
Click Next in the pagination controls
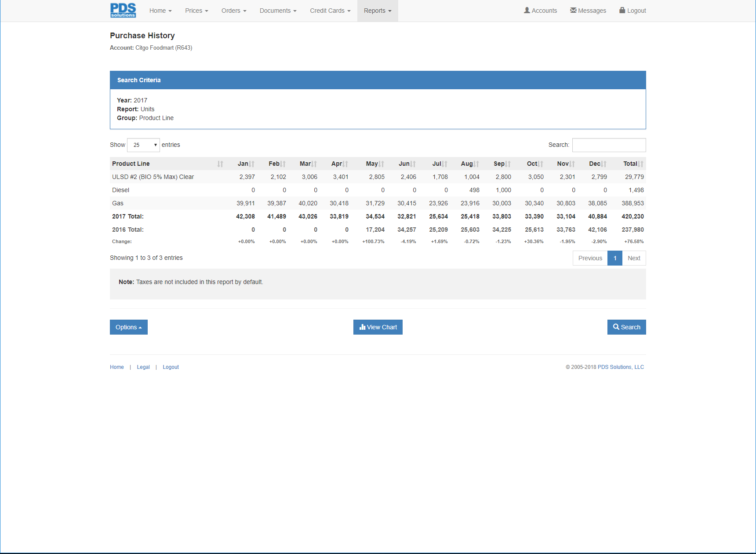(634, 258)
